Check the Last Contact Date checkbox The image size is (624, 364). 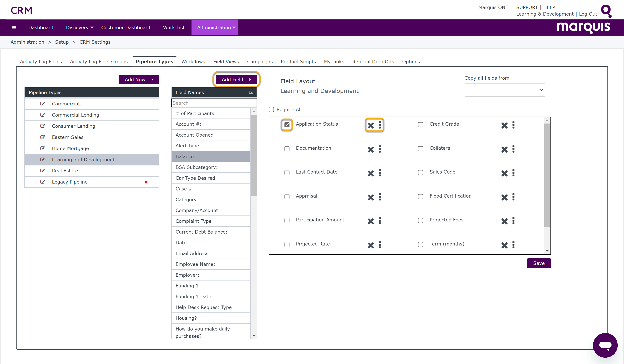287,172
